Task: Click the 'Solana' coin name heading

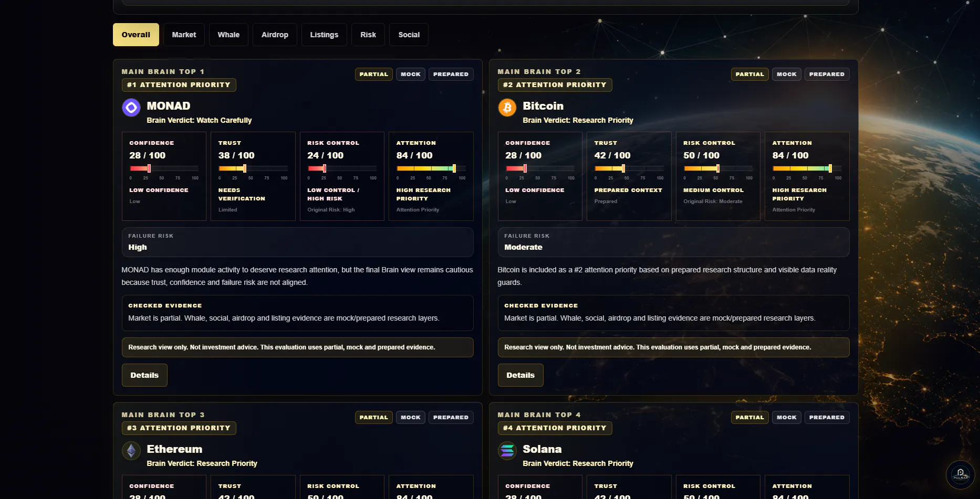Action: (x=542, y=449)
